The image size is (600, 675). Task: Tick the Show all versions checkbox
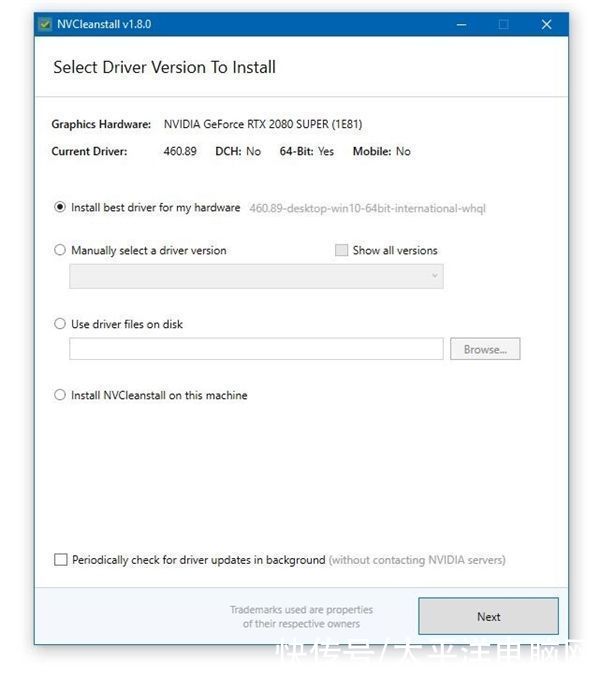coord(341,250)
